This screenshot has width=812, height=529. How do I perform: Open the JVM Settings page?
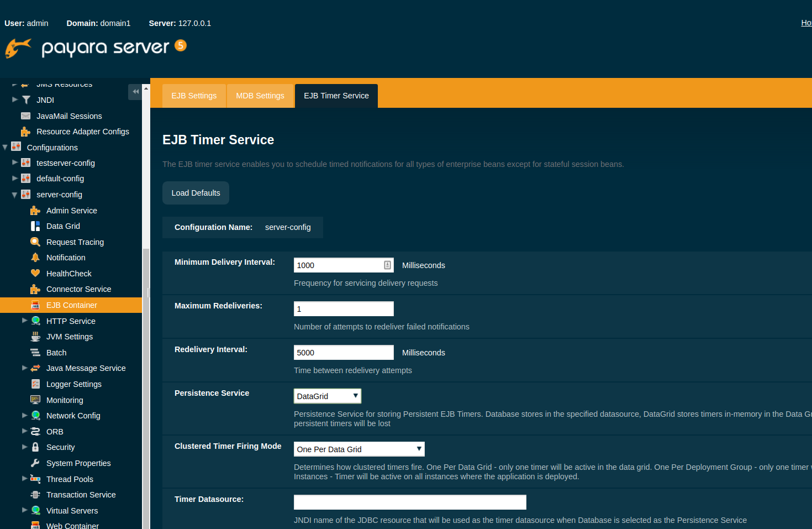coord(70,337)
